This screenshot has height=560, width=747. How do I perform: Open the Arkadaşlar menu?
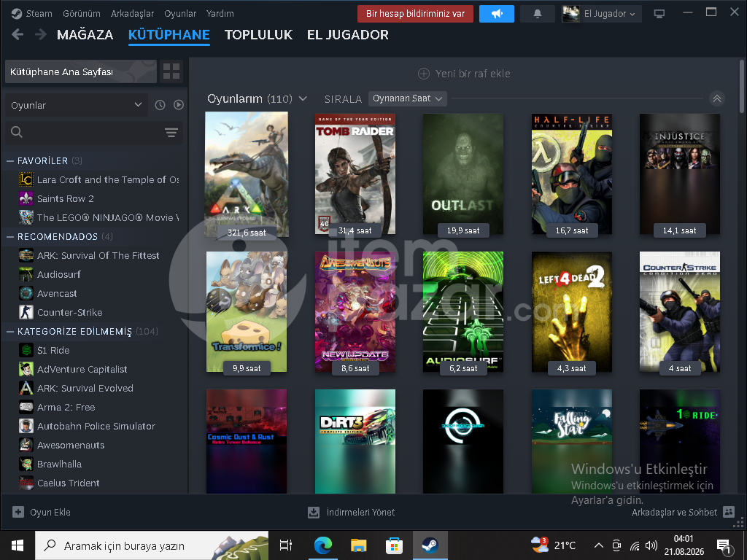pos(133,13)
